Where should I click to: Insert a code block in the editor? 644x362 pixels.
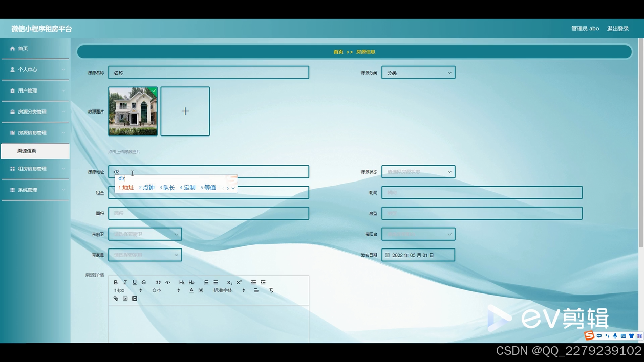[x=168, y=282]
